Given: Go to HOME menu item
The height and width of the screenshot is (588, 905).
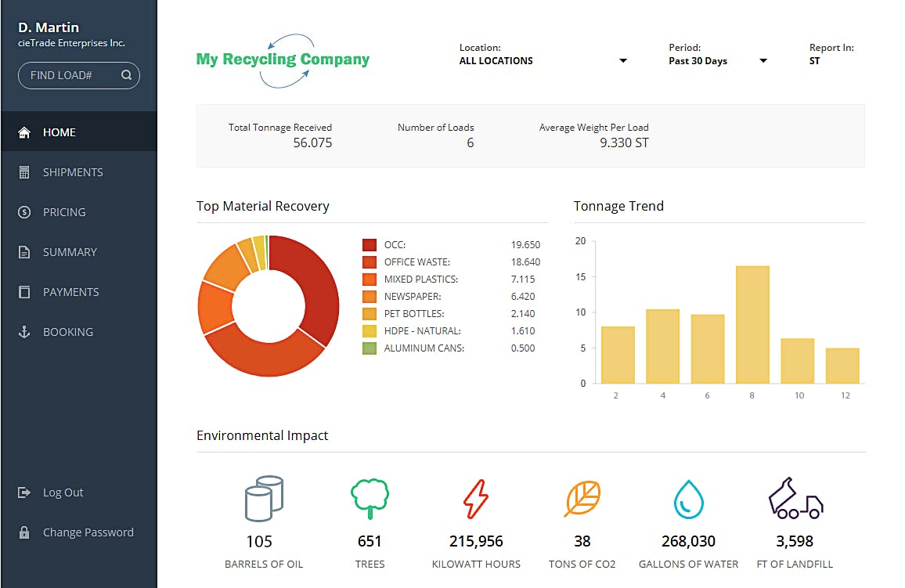Looking at the screenshot, I should coord(79,132).
